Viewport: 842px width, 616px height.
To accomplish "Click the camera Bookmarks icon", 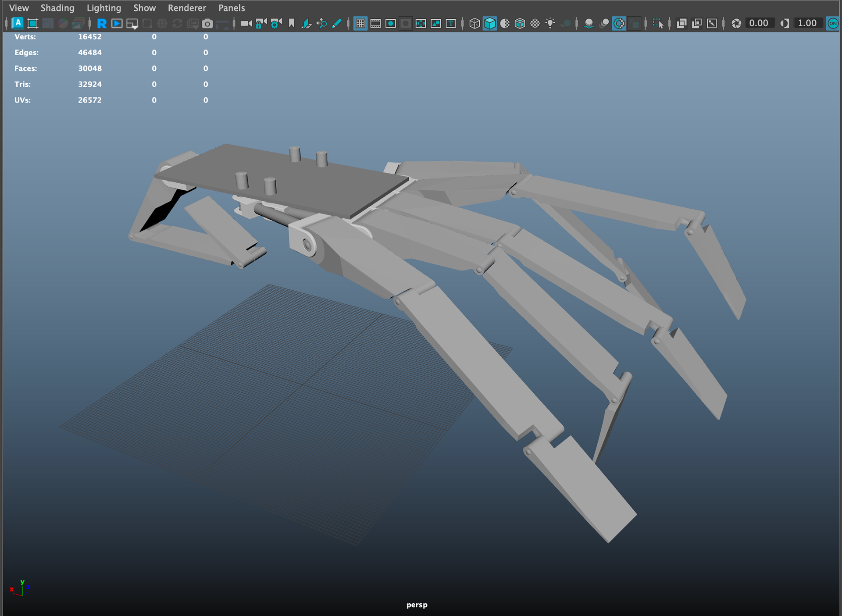I will point(291,23).
